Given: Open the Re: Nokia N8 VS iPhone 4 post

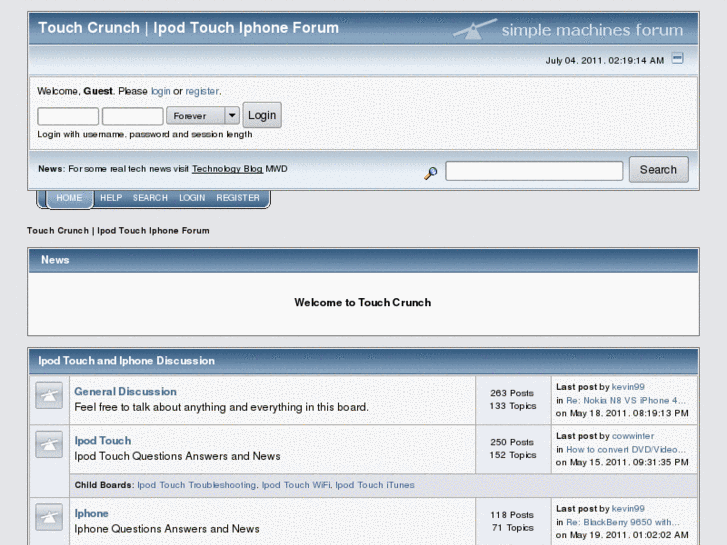Looking at the screenshot, I should point(625,400).
